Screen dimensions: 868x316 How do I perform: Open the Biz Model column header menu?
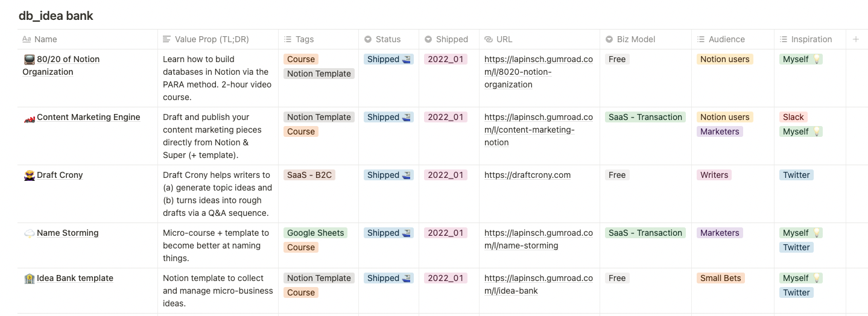pos(636,39)
